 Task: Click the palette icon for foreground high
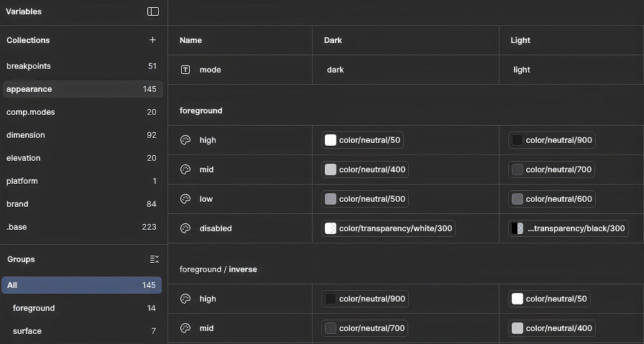[x=185, y=140]
